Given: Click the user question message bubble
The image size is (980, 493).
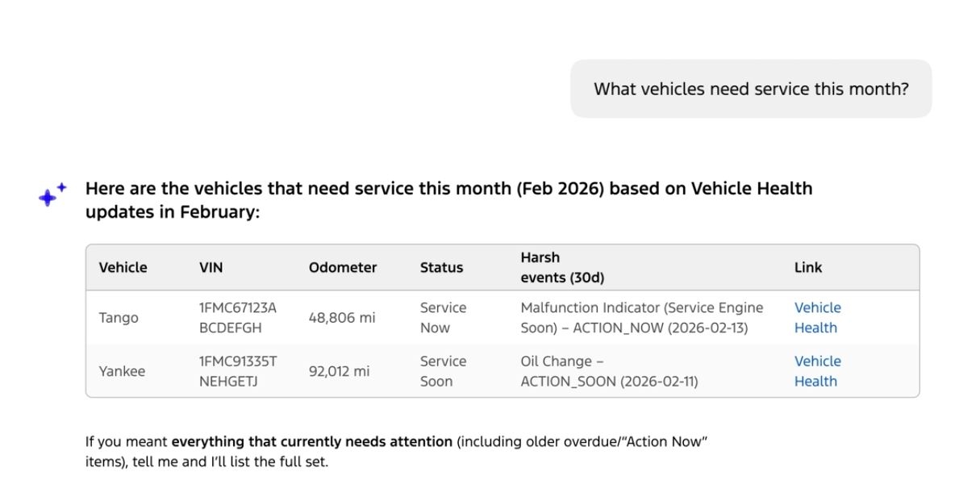Looking at the screenshot, I should click(x=750, y=89).
